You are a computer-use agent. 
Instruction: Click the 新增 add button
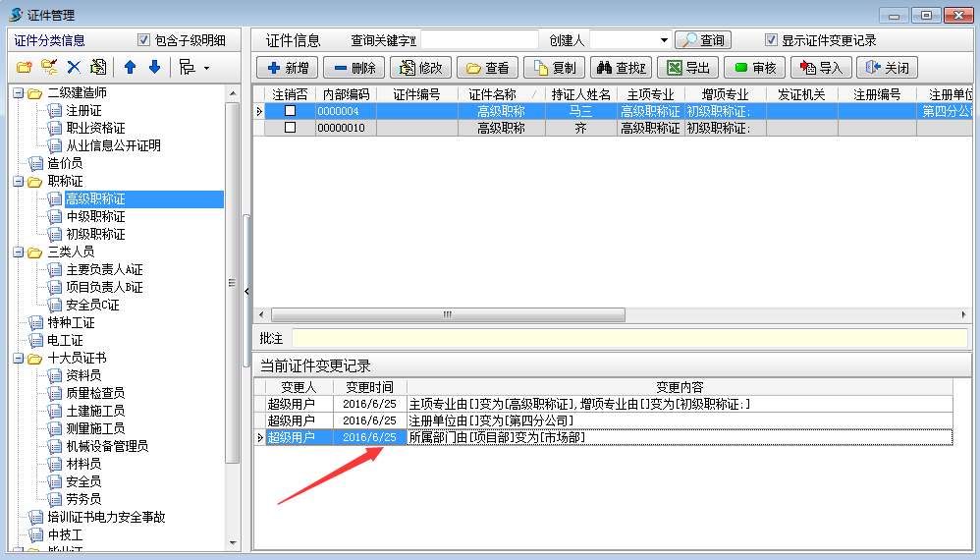click(x=287, y=68)
